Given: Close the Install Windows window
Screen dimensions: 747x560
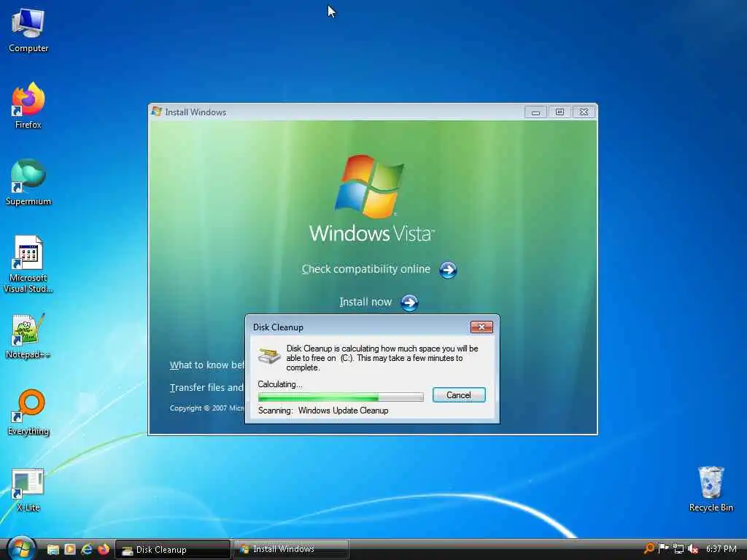Looking at the screenshot, I should [584, 112].
